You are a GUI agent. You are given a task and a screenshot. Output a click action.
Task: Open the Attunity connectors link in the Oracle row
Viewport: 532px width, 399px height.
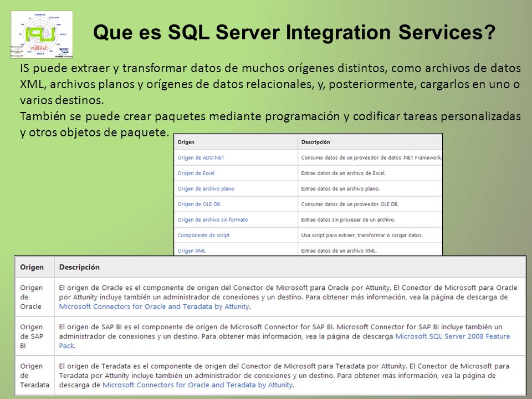click(155, 306)
